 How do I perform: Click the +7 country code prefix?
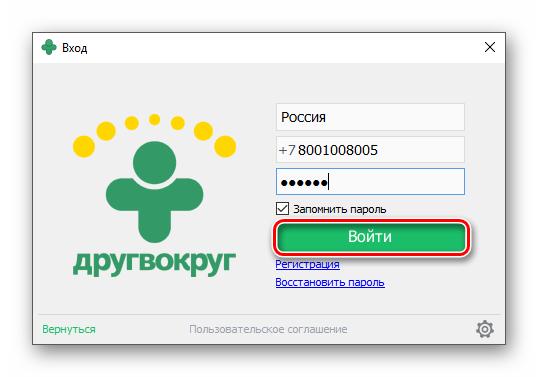point(287,150)
